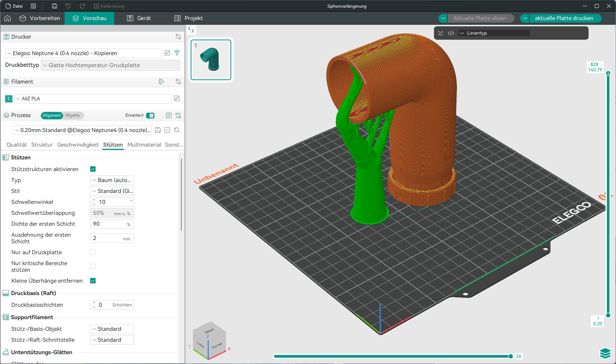Switch to the Vorbereiten tab

[40, 18]
